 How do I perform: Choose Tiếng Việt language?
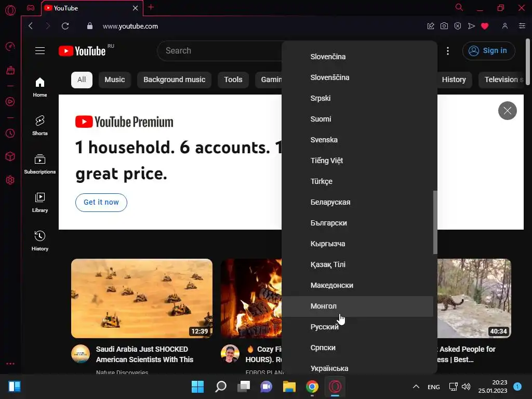(357, 161)
